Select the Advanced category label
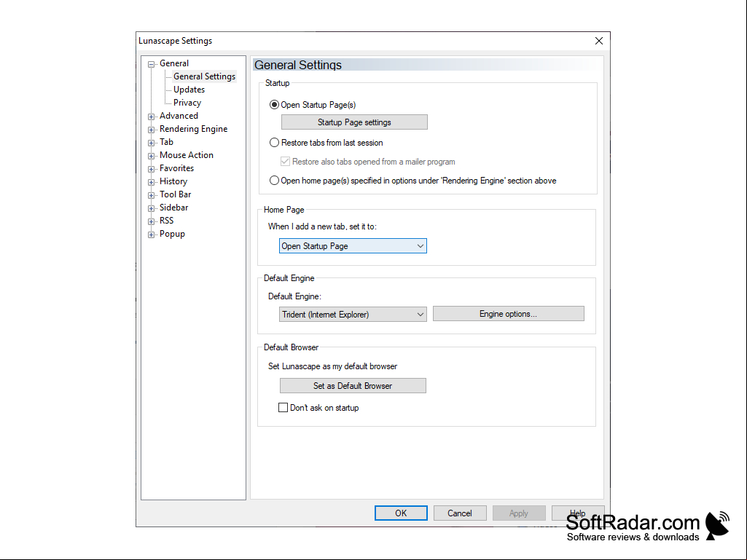Image resolution: width=747 pixels, height=560 pixels. tap(179, 116)
